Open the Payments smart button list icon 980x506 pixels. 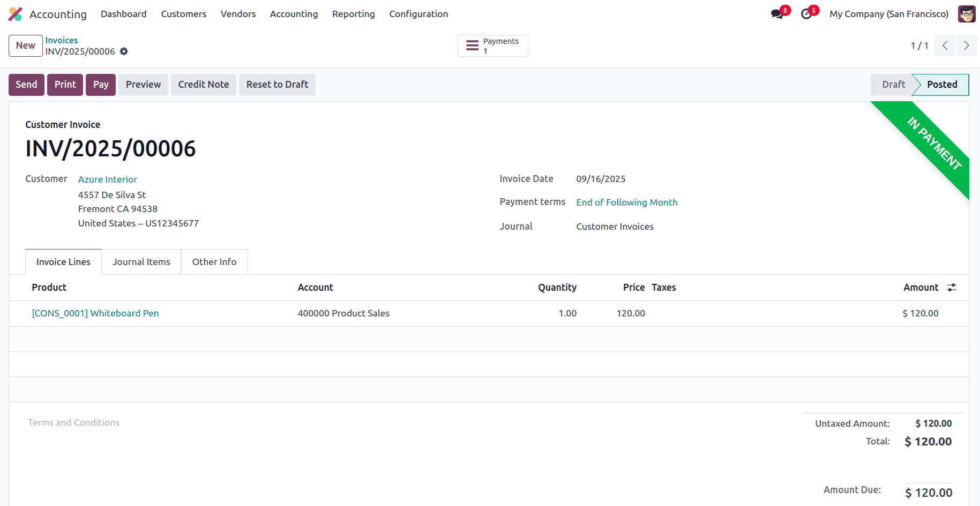[472, 46]
